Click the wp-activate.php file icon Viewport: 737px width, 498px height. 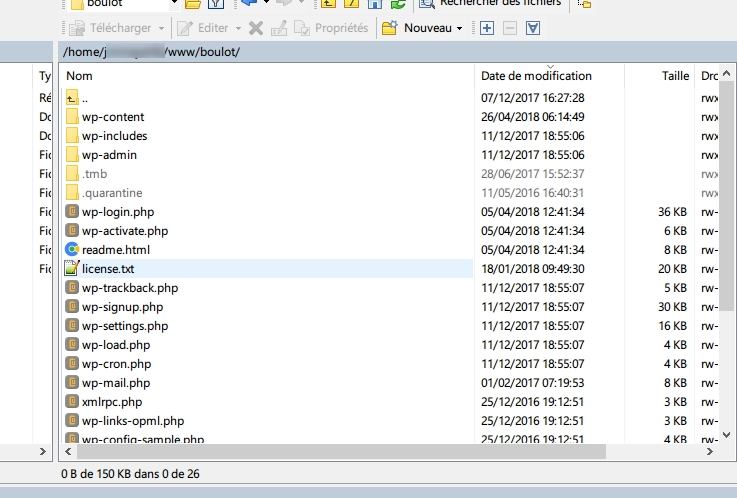(72, 231)
